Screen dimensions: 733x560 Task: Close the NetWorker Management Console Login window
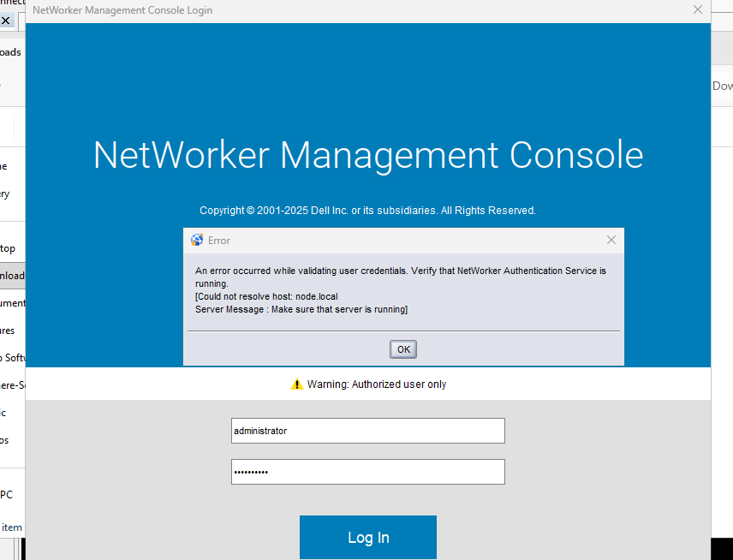(x=698, y=9)
